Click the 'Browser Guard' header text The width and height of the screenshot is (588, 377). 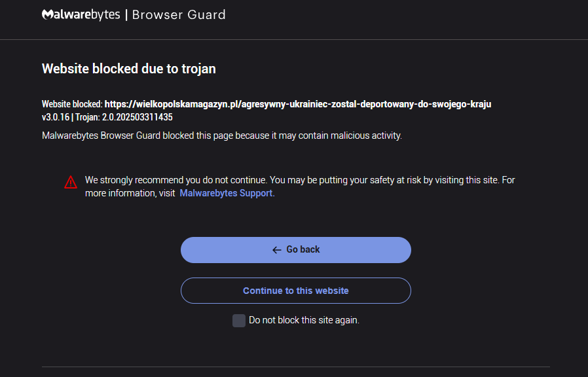[179, 14]
